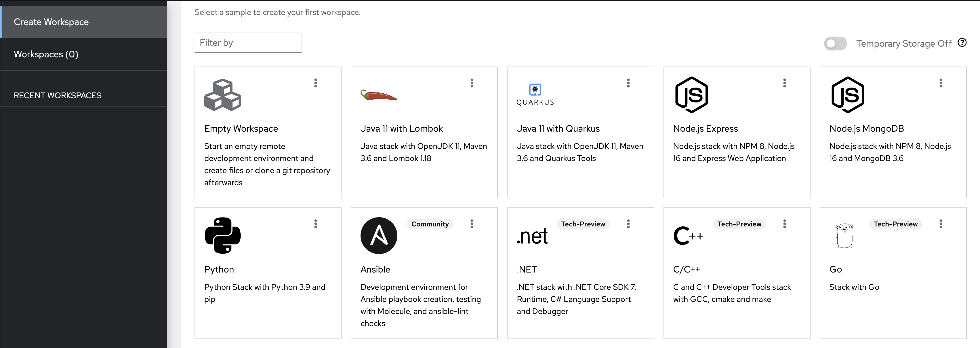The height and width of the screenshot is (348, 980).
Task: Open kebab menu on Empty Workspace card
Action: coord(315,83)
